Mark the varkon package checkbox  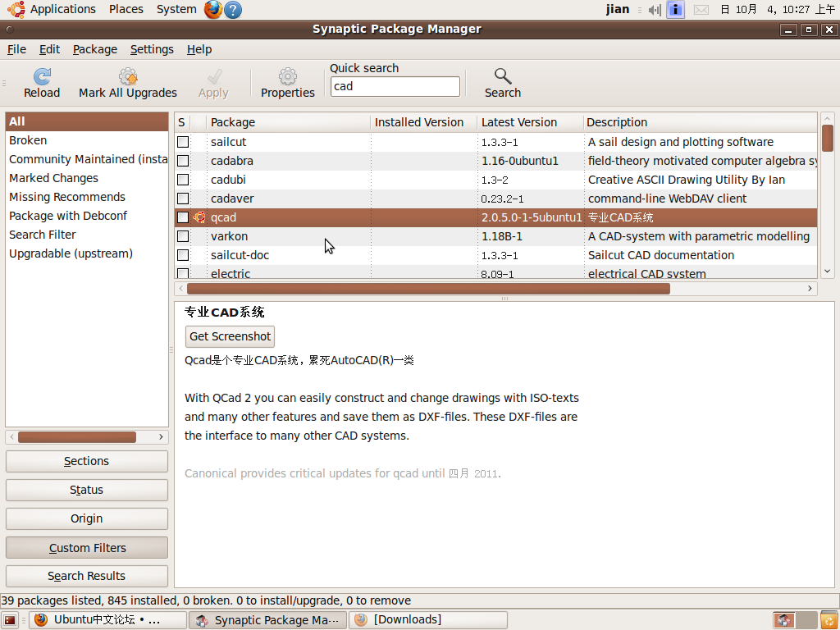click(183, 236)
